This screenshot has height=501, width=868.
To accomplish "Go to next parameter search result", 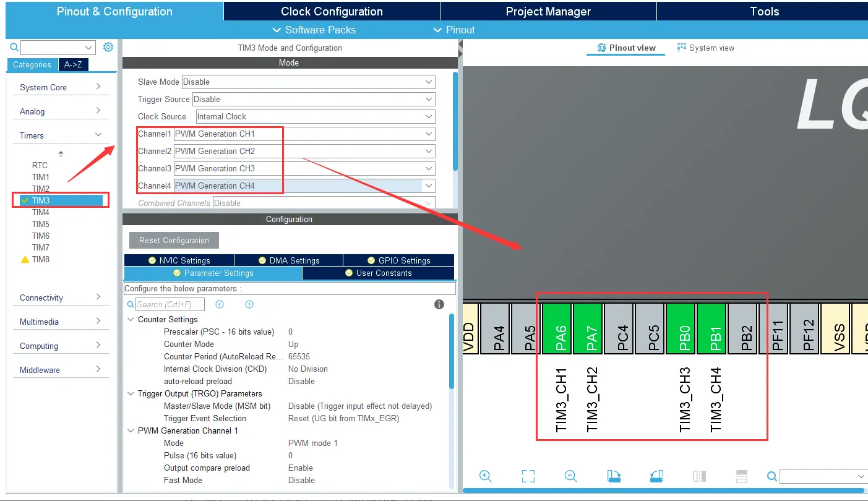I will pyautogui.click(x=249, y=304).
